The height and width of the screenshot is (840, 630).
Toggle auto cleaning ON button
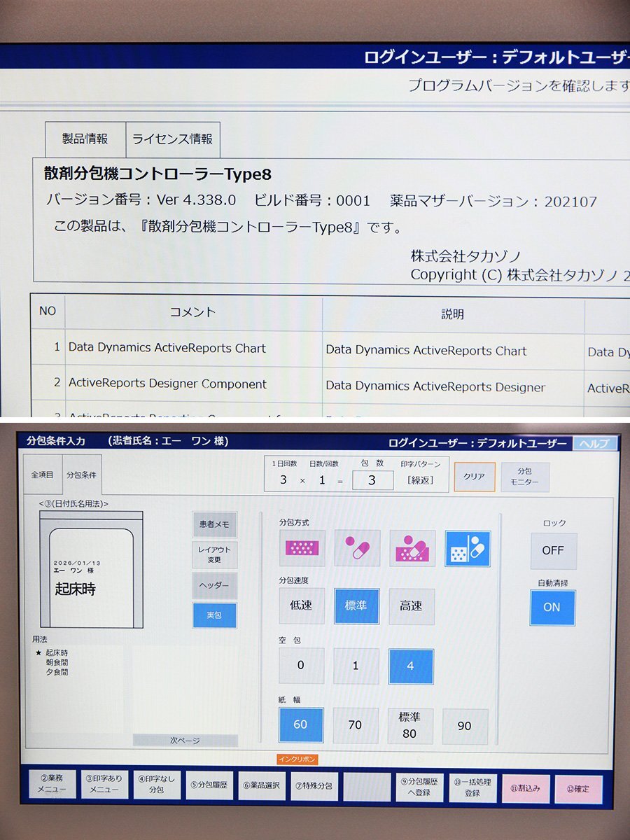[x=552, y=608]
